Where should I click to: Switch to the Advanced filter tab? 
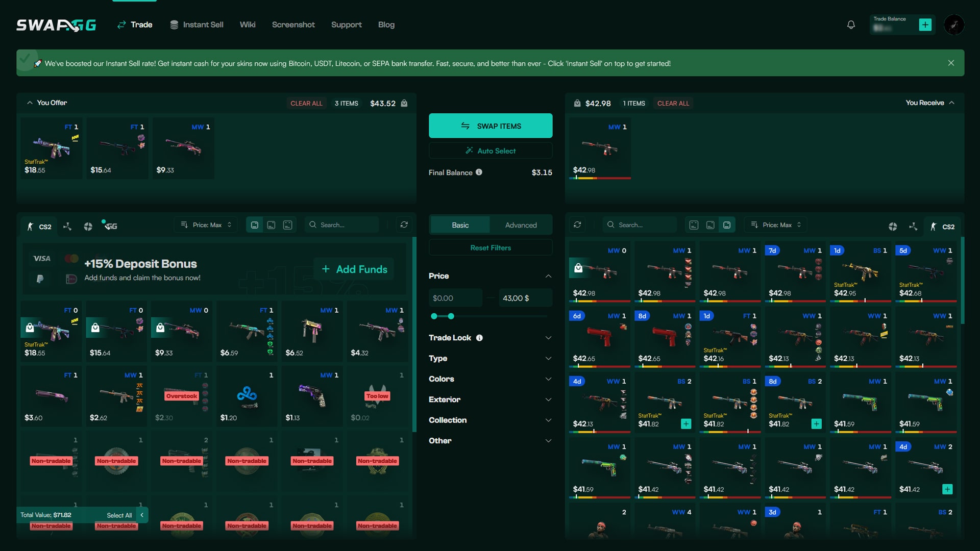[x=521, y=224]
